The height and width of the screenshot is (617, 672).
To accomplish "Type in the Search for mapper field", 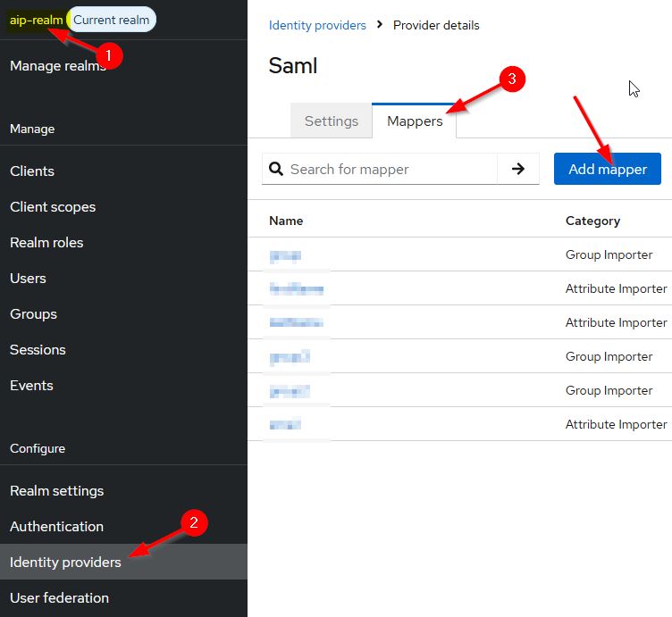I will pos(389,169).
